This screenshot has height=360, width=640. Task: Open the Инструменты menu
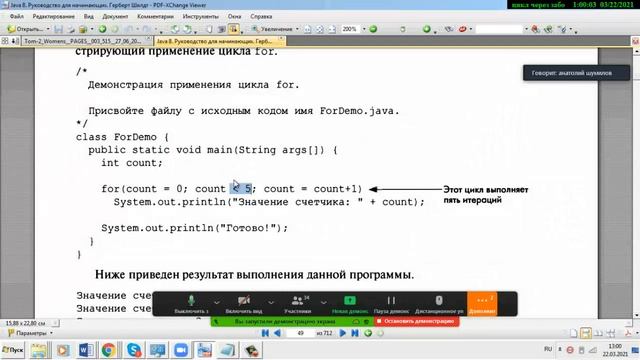[200, 16]
